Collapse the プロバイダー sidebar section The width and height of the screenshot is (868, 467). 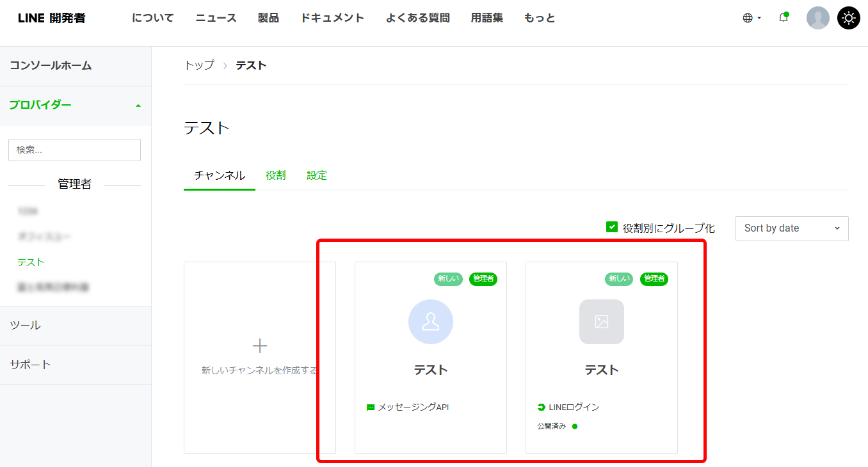pyautogui.click(x=76, y=106)
